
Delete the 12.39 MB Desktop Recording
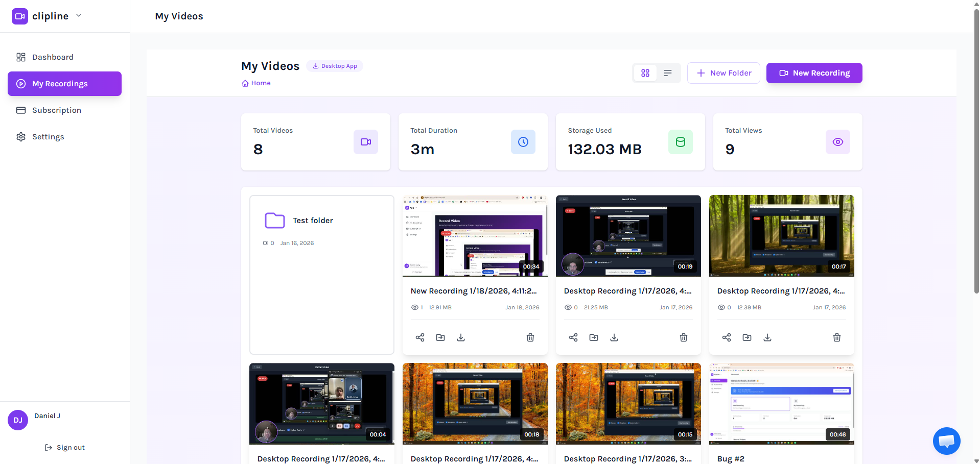click(837, 337)
